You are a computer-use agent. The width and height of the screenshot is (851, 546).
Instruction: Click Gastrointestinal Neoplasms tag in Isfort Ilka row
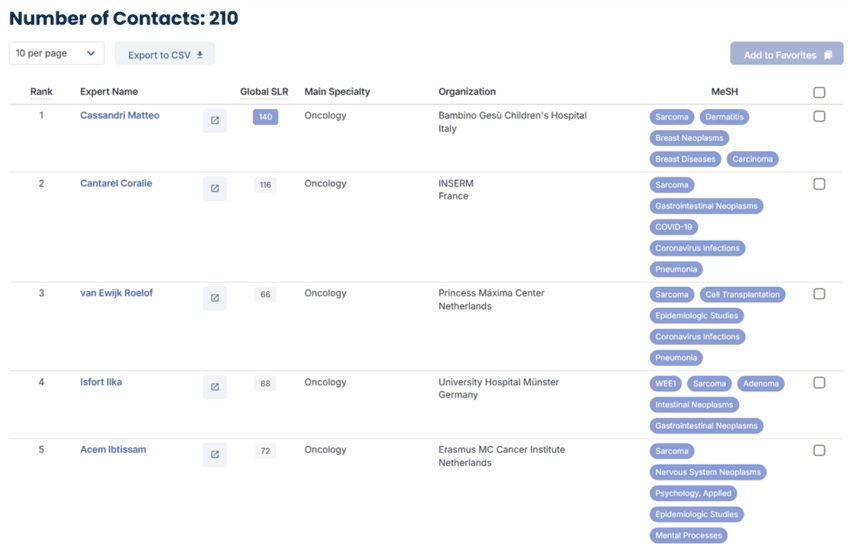tap(706, 426)
